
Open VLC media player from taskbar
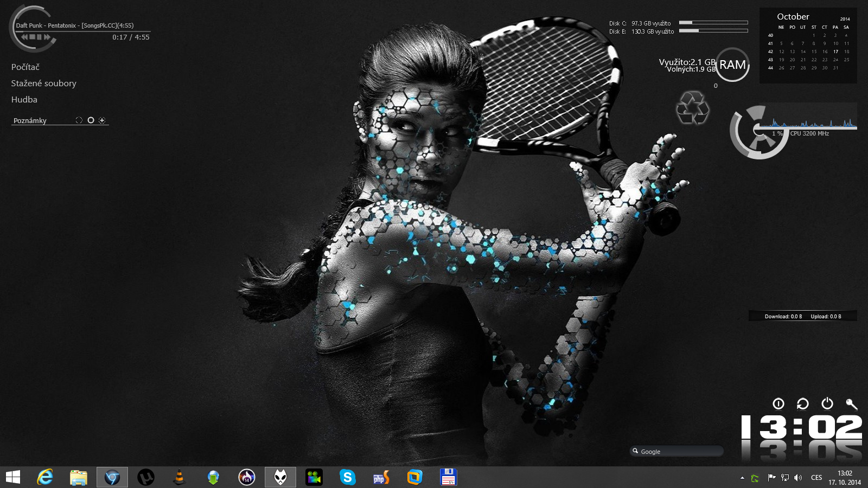click(179, 477)
